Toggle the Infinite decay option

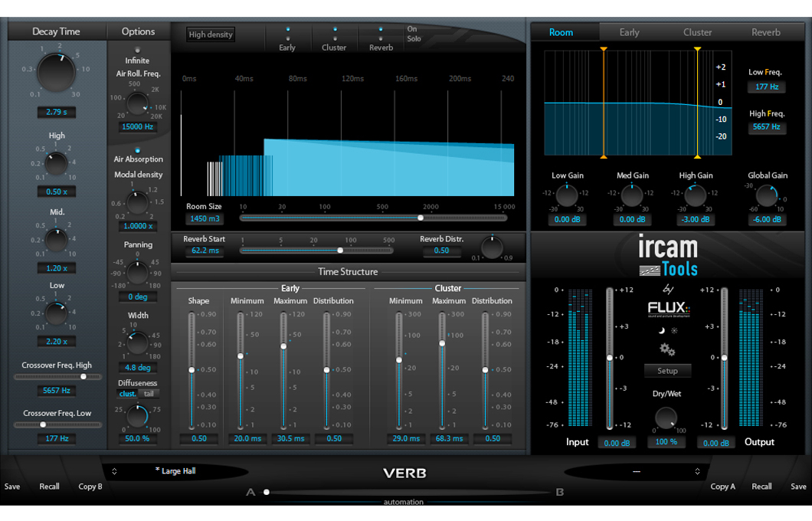click(138, 50)
